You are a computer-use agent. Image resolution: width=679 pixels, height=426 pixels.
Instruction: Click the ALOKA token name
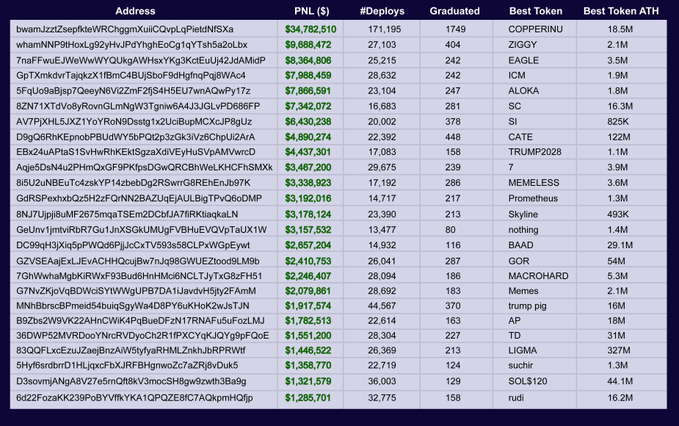click(524, 91)
